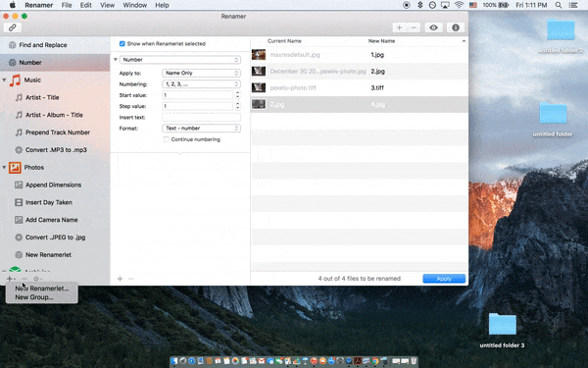Click the Start value stepper
This screenshot has height=368, width=588.
(237, 95)
